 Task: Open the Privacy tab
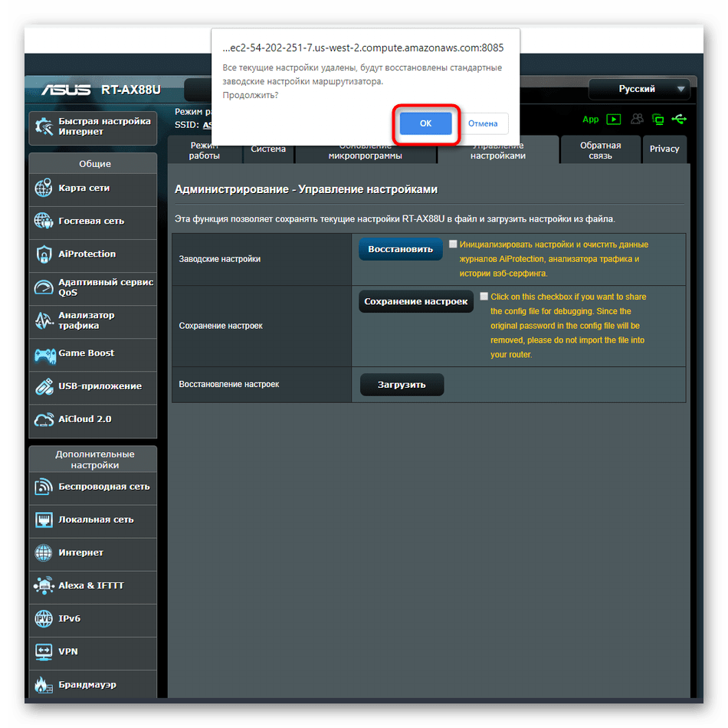664,149
